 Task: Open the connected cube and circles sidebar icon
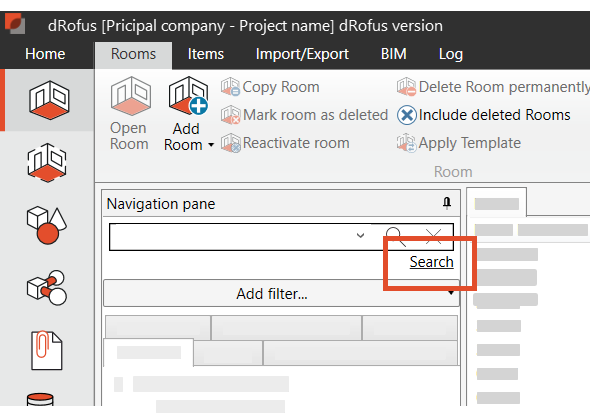click(47, 288)
